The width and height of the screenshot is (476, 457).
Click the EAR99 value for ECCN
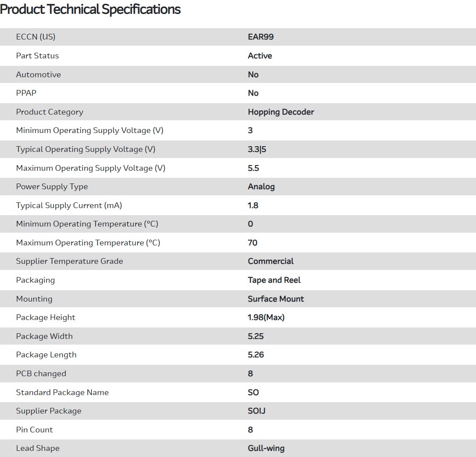pyautogui.click(x=261, y=37)
